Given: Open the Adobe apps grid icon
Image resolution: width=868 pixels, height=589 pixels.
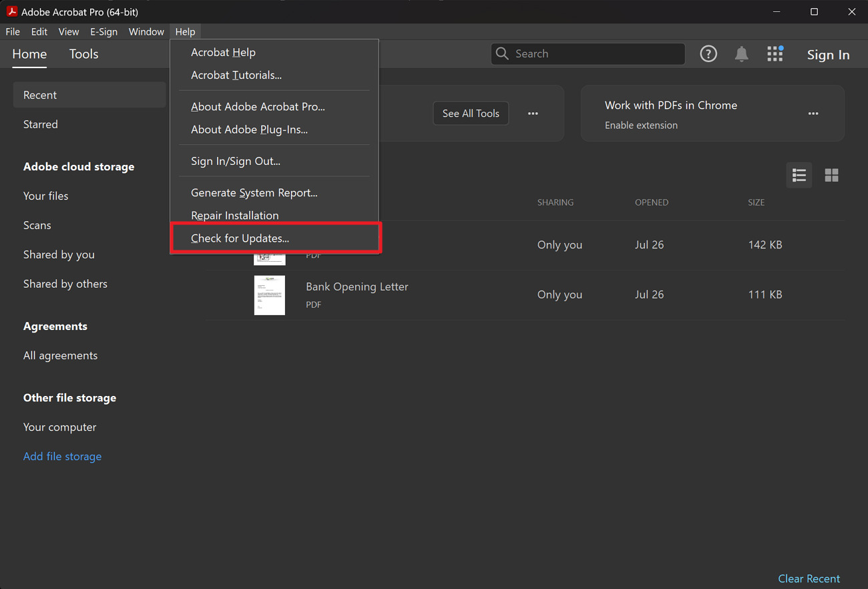Looking at the screenshot, I should coord(775,54).
